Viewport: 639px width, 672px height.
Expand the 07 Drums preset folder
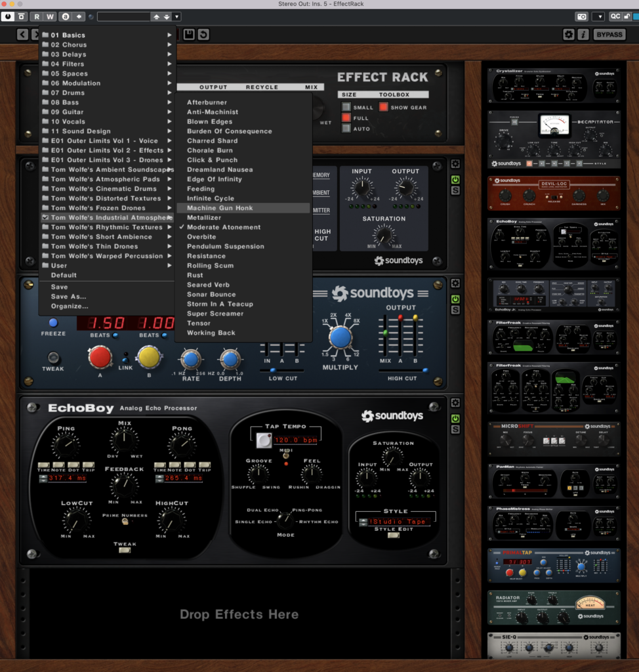[x=107, y=93]
